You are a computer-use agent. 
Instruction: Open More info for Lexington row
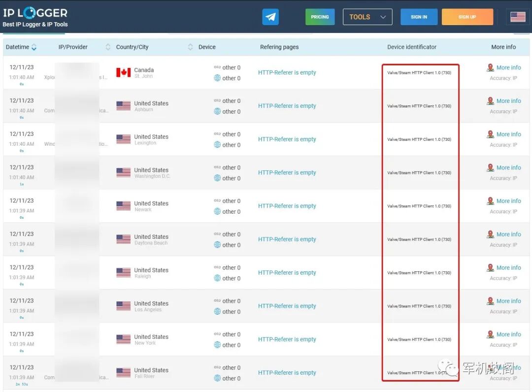tap(508, 134)
